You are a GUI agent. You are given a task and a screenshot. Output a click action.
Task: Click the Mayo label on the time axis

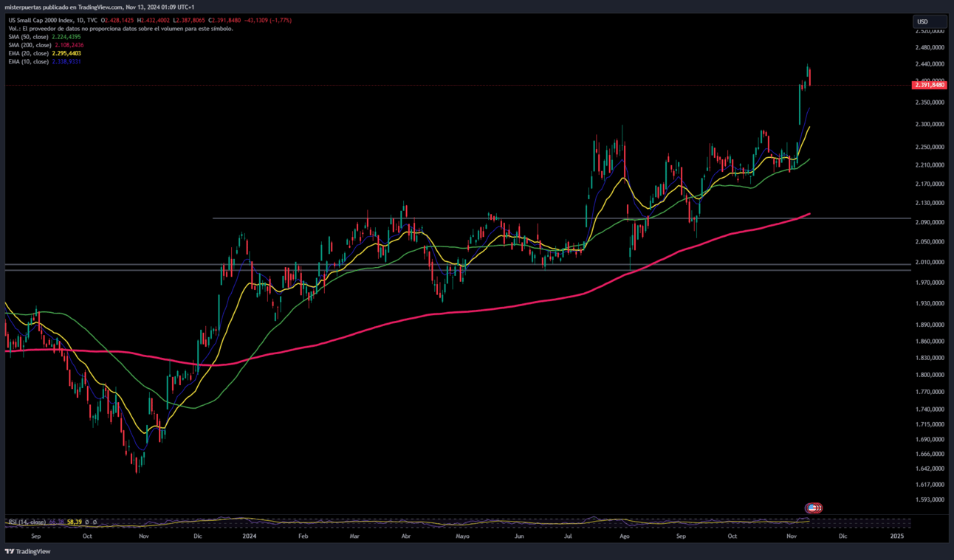pyautogui.click(x=462, y=536)
